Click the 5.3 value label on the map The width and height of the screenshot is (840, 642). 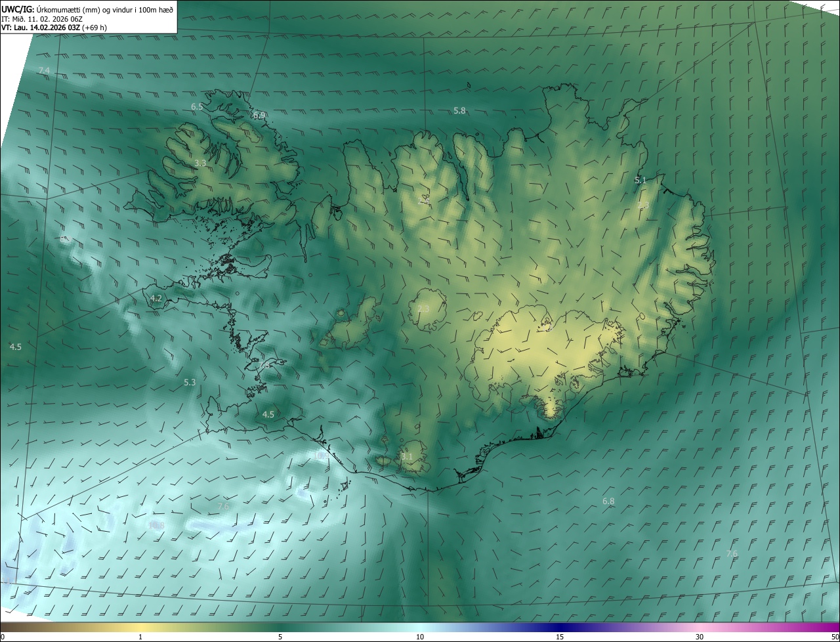click(190, 382)
